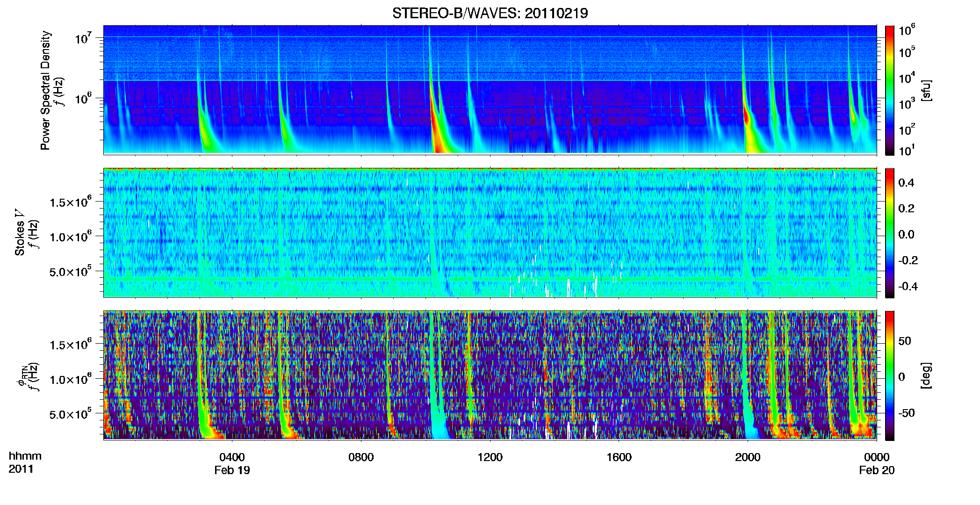Click inside the φ RTN spectrogram panel
The image size is (980, 505).
pos(490,375)
